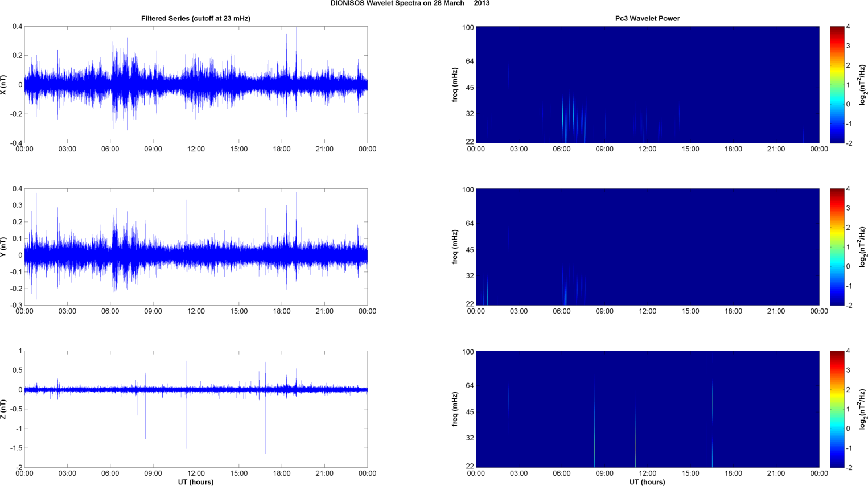Click the 12:00 tick under the X time series
Screen dimensions: 868x486
point(196,149)
